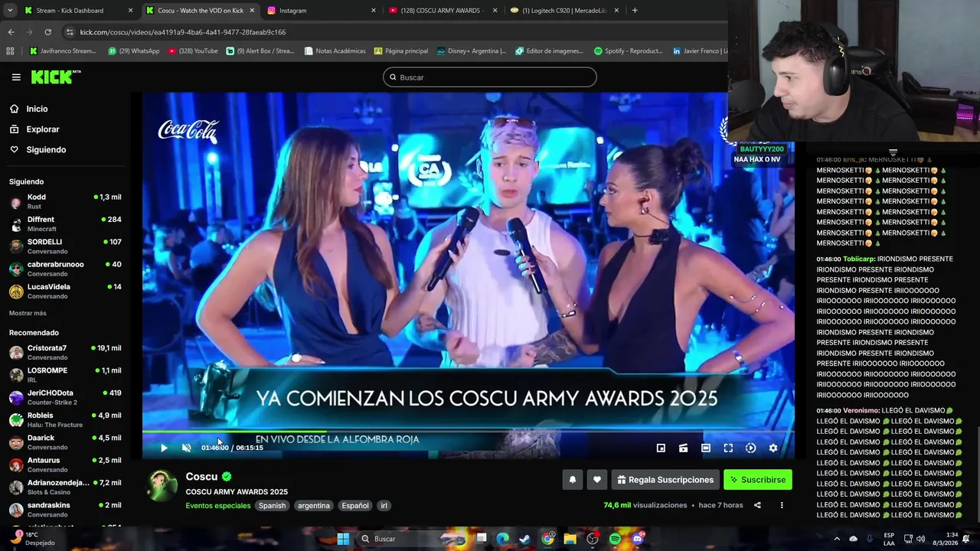Click the green Suscribirse button

(758, 480)
